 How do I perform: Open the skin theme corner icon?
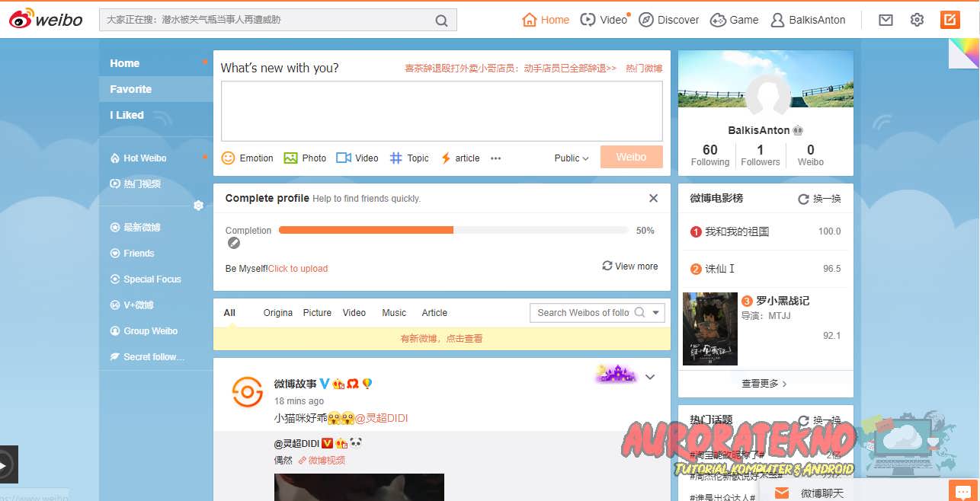[x=964, y=53]
